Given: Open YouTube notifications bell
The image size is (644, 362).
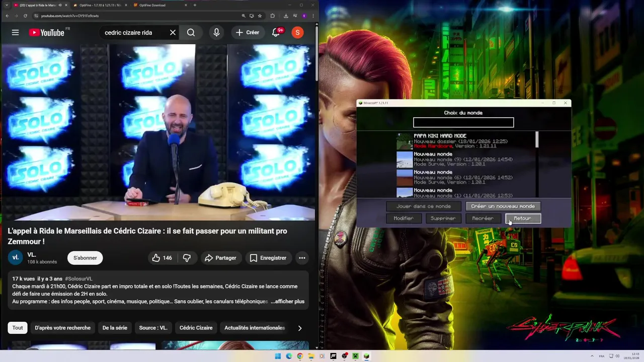Looking at the screenshot, I should (x=276, y=33).
